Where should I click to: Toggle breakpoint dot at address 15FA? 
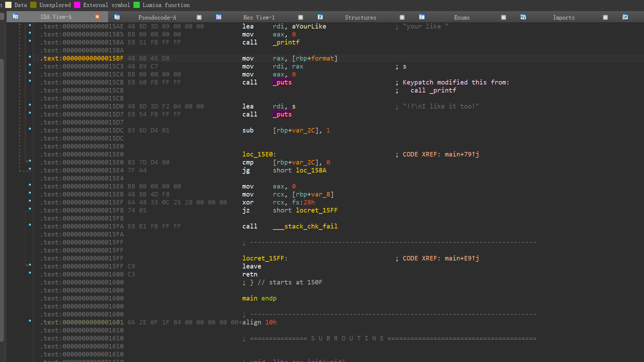[x=30, y=225]
